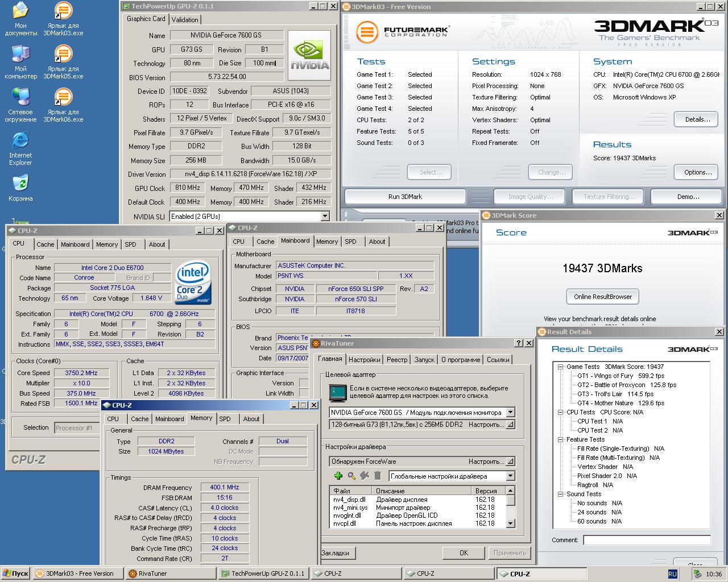
Task: Click the NVIDIA logo in GPU-Z
Action: point(309,55)
